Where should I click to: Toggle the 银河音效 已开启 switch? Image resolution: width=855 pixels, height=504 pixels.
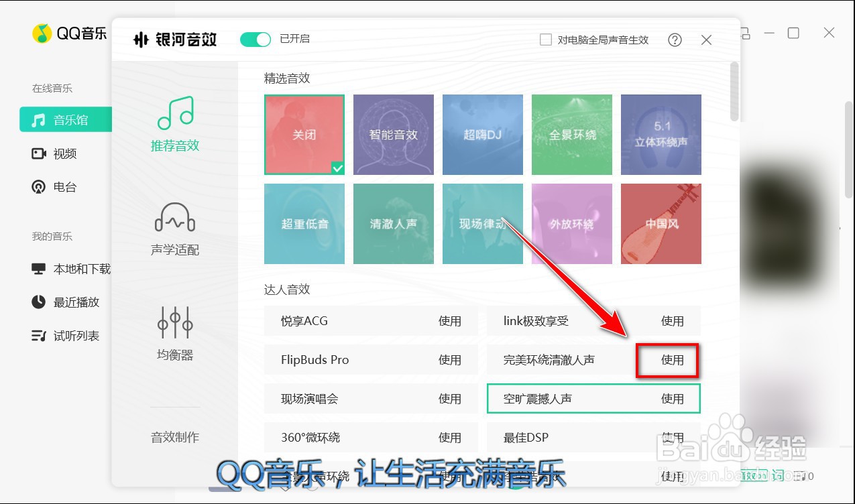pos(255,40)
